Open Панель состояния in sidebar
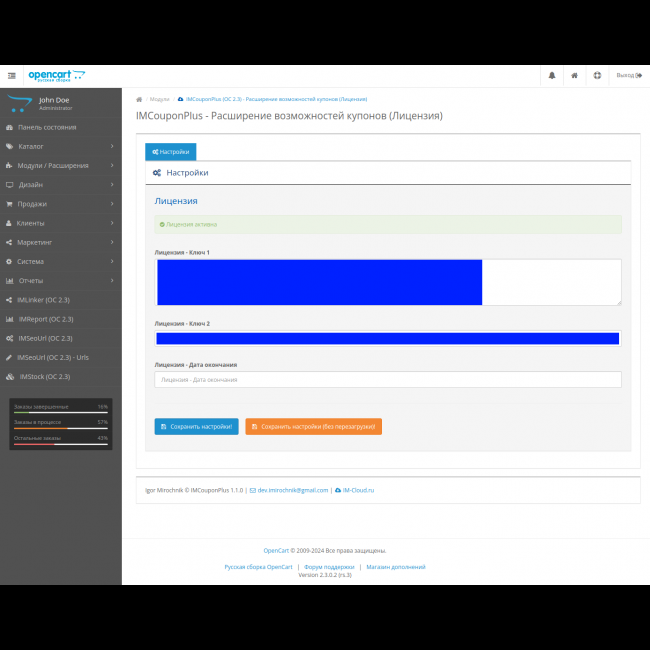This screenshot has height=650, width=650. coord(47,128)
